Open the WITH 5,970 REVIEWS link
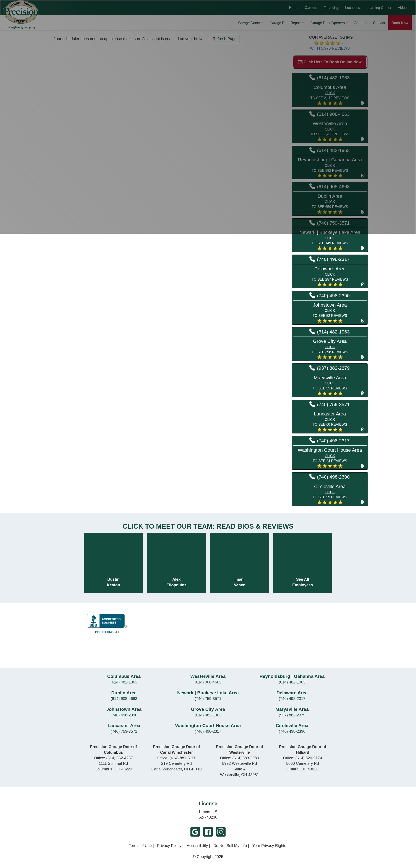The height and width of the screenshot is (868, 416). (330, 49)
